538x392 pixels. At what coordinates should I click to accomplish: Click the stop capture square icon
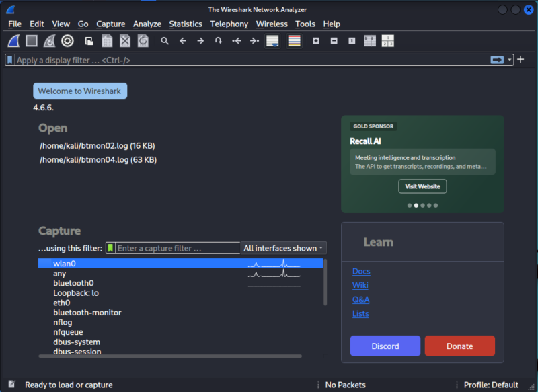(32, 41)
